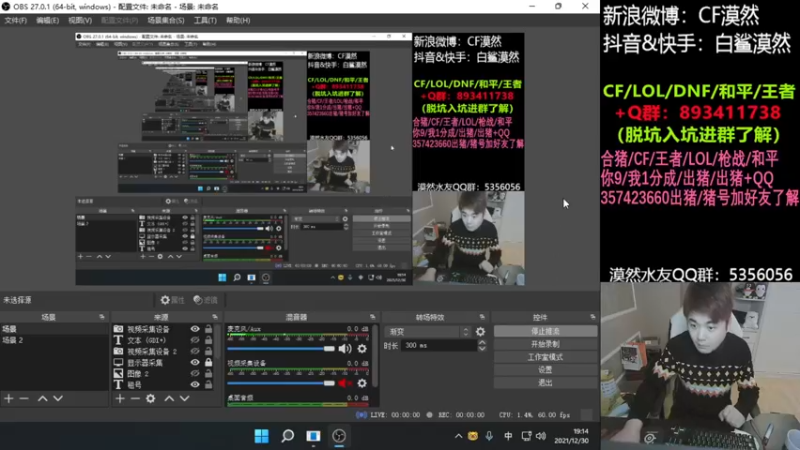This screenshot has width=800, height=450.
Task: Increase transition duration with up arrow
Action: (x=482, y=342)
